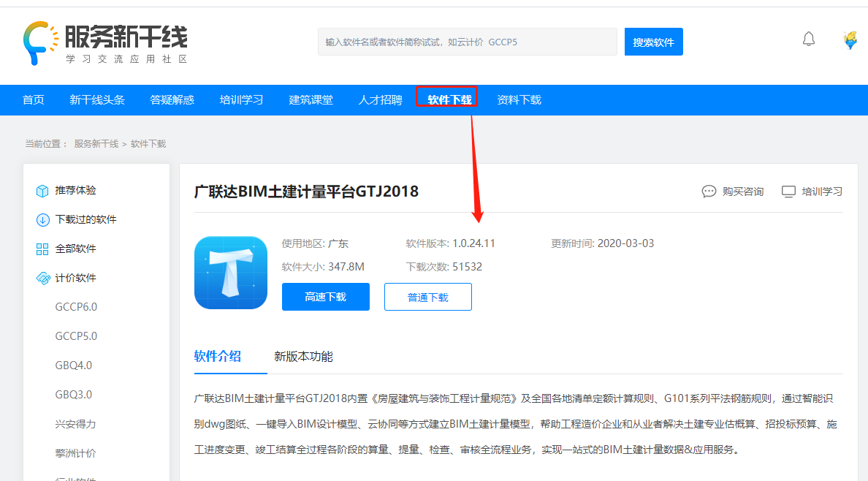Click the title 广联达BIM土建计量平台GTJ2018
The image size is (868, 481).
point(306,192)
